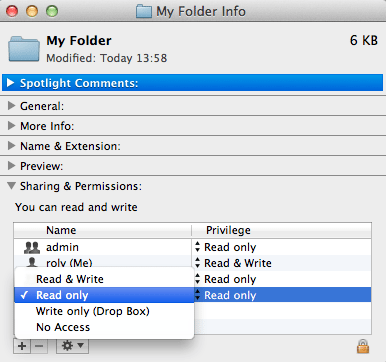
Task: Click the padlock icon to lock permissions
Action: 363,346
